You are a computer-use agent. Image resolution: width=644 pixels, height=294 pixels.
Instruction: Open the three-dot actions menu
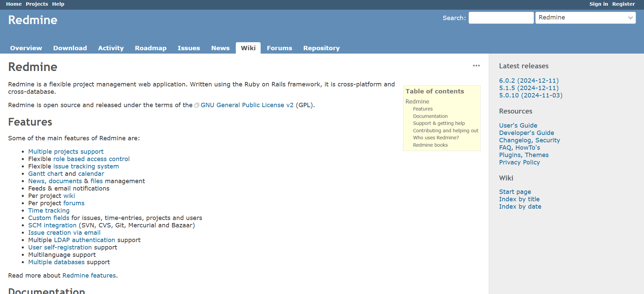476,66
